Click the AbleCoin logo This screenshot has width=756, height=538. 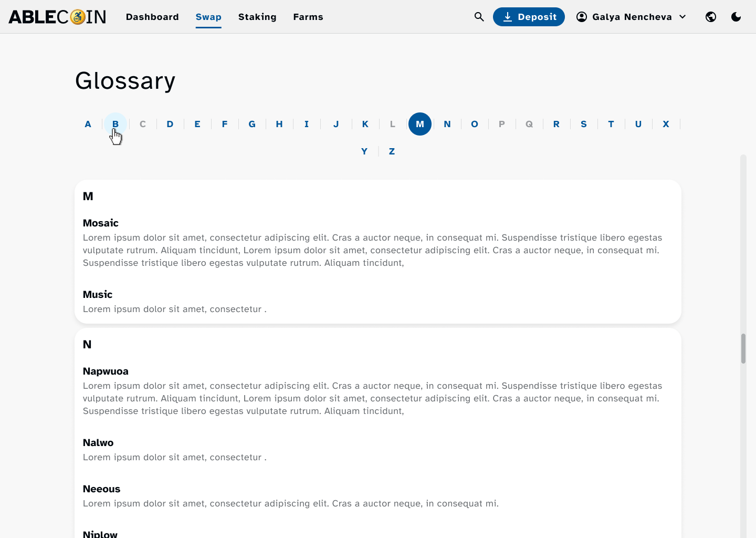point(58,17)
